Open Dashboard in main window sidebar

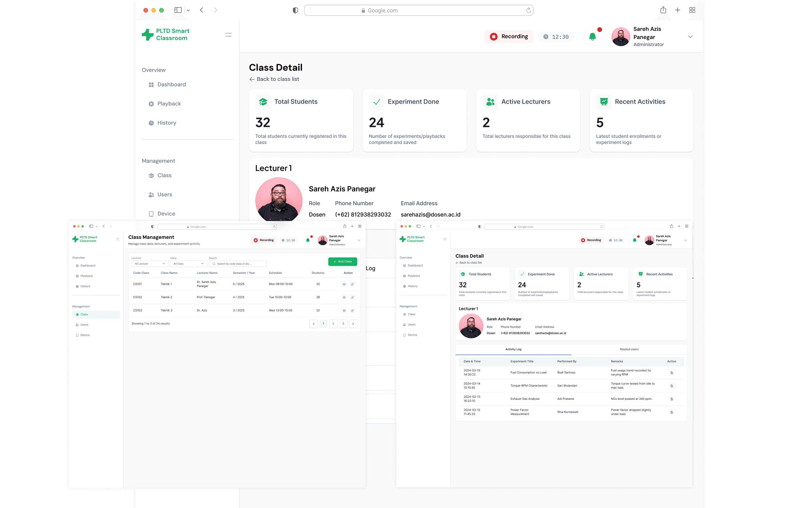(172, 84)
